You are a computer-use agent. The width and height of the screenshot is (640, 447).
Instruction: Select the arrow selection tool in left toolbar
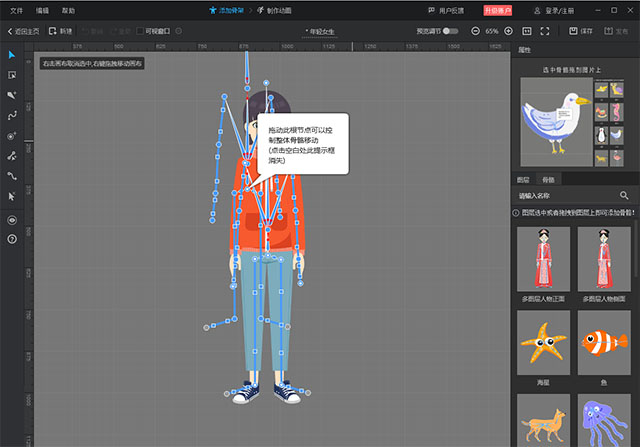(x=12, y=54)
